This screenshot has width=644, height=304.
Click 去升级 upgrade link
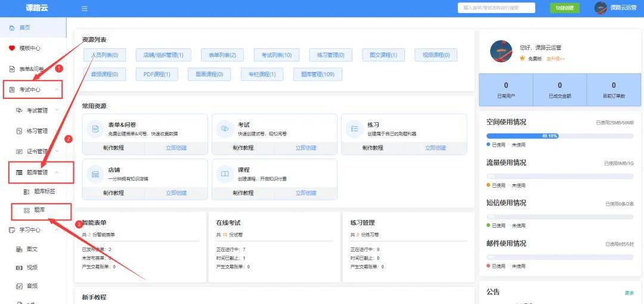click(x=555, y=58)
